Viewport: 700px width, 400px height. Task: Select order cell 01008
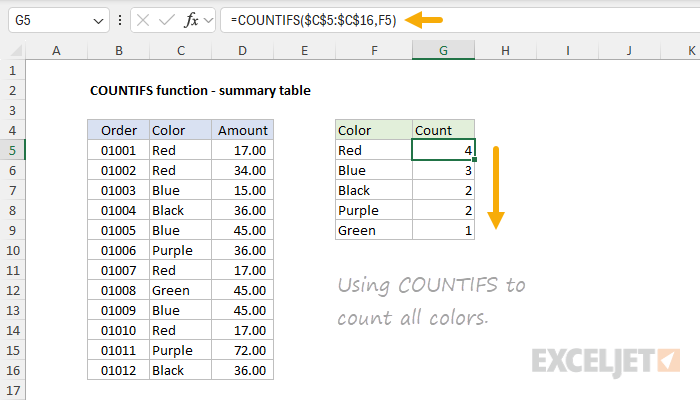tap(118, 291)
